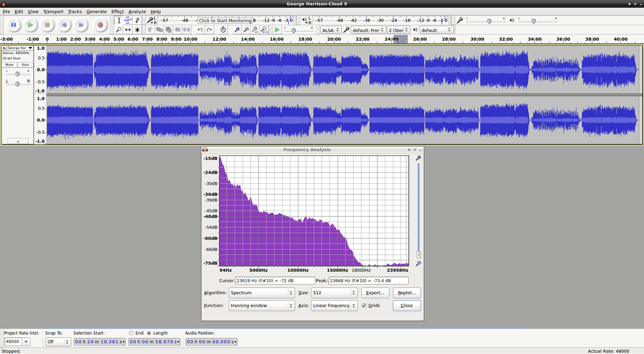Open the Axis dropdown set to Linear frequency

334,306
